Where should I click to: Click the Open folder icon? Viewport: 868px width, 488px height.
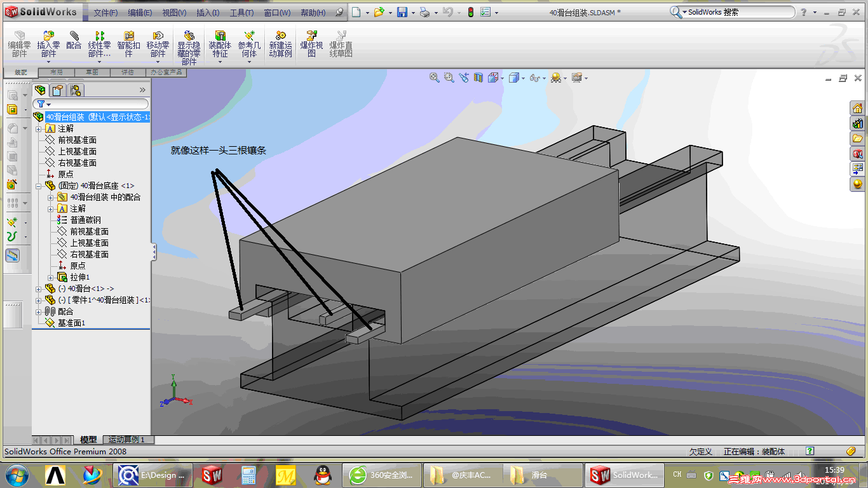click(379, 12)
